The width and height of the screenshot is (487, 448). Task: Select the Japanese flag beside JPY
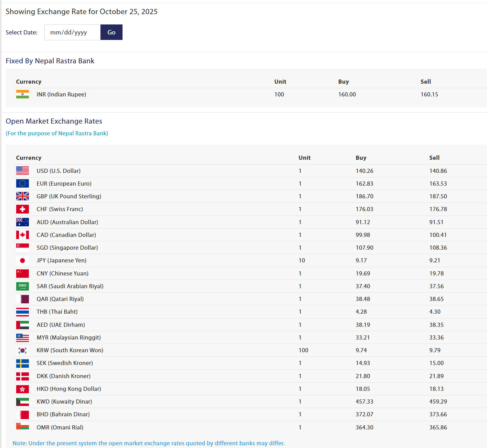coord(22,261)
